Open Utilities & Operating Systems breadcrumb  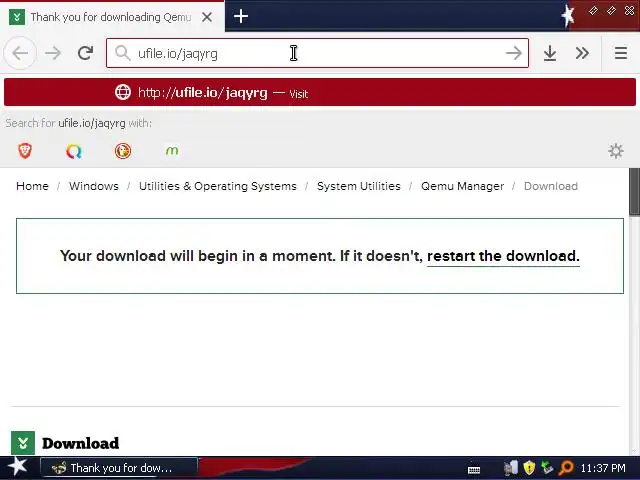(218, 186)
